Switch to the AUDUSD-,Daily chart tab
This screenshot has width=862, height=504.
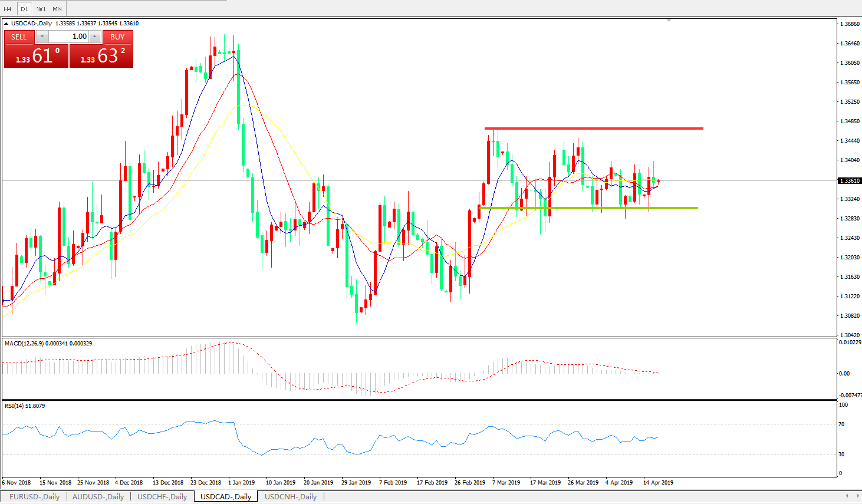coord(98,497)
